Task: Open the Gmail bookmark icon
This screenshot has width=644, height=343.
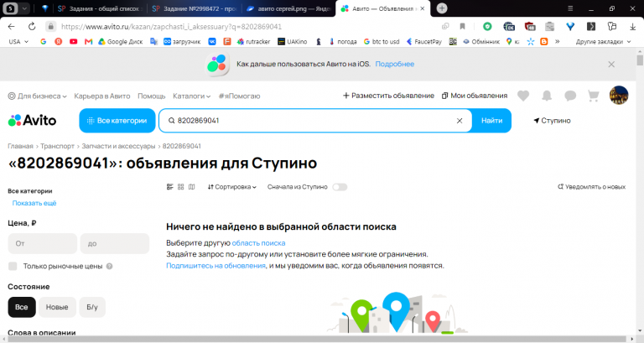Action: (88, 41)
